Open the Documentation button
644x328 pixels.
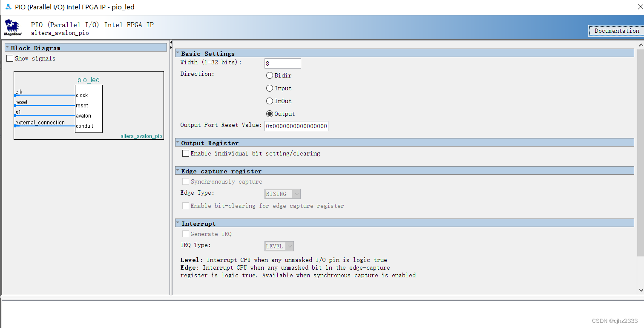click(616, 31)
